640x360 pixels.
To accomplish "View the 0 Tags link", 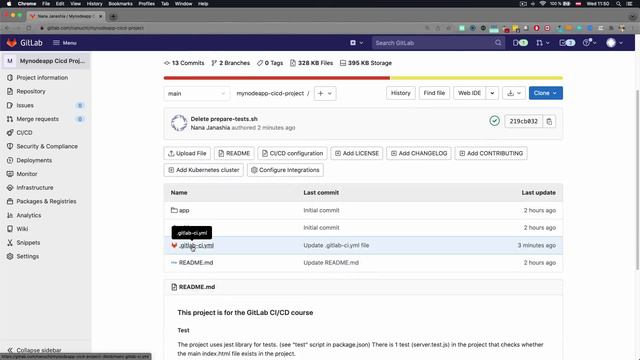I will [x=270, y=63].
